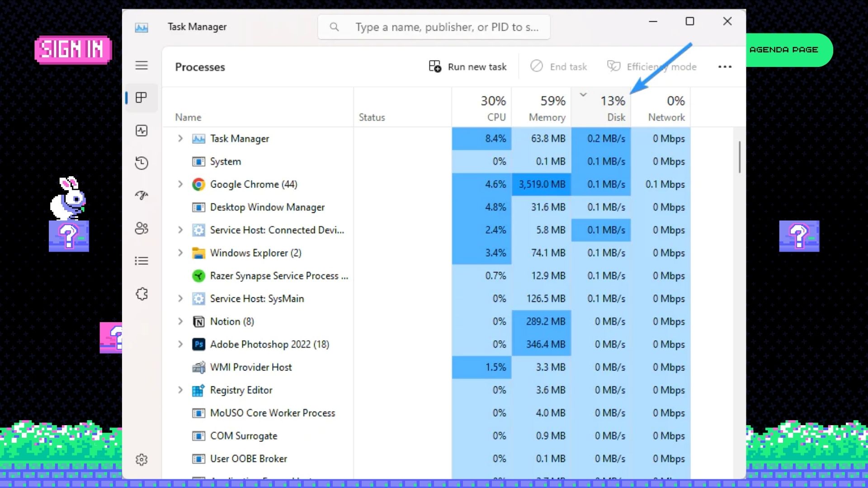Image resolution: width=868 pixels, height=488 pixels.
Task: Click the Adobe Photoshop process icon
Action: pyautogui.click(x=198, y=344)
